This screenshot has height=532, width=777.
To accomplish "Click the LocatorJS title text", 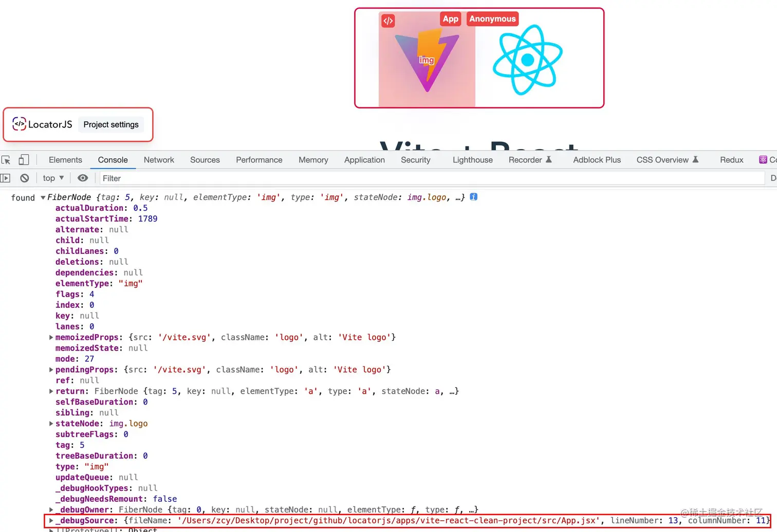I will (50, 124).
